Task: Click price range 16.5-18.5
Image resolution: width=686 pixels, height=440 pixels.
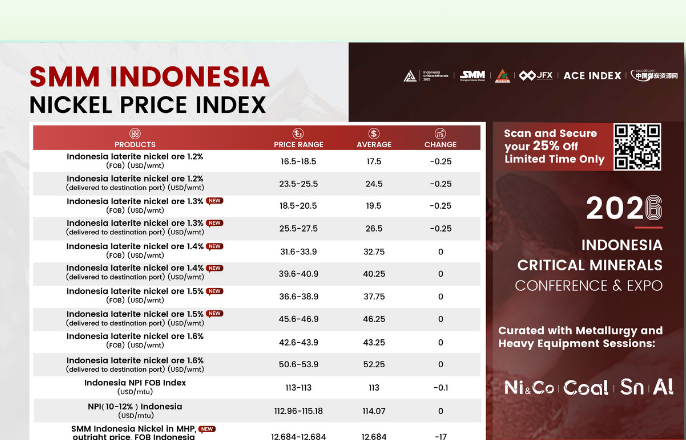Action: 298,161
